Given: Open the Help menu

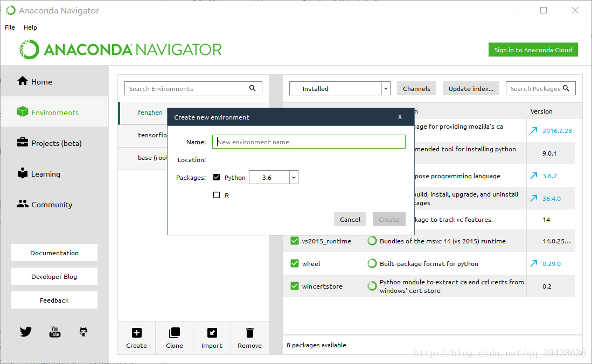Looking at the screenshot, I should [30, 27].
